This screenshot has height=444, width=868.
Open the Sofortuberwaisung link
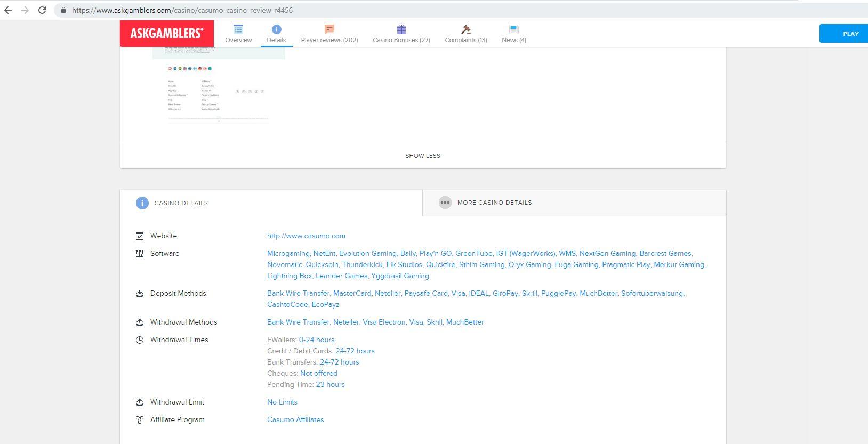652,293
